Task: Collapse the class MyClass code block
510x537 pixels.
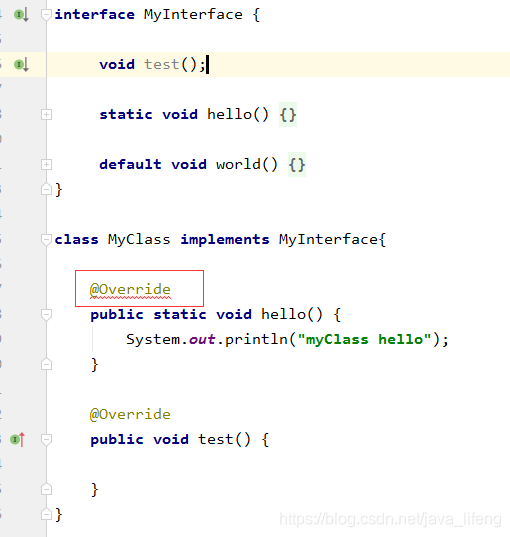Action: [46, 239]
